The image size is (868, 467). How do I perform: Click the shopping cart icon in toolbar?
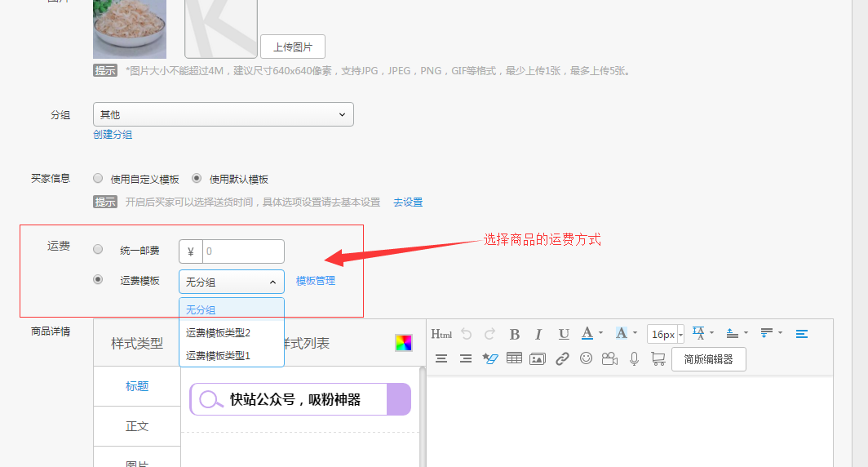click(658, 358)
